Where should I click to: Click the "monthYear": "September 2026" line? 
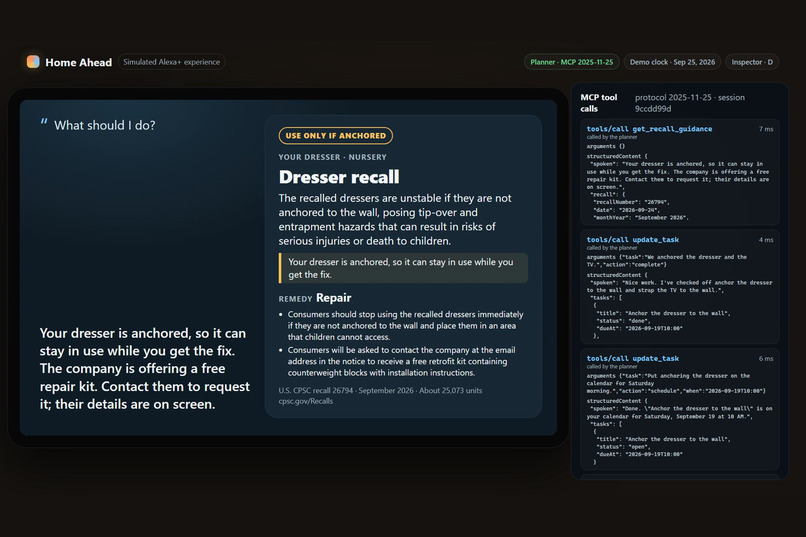click(641, 217)
